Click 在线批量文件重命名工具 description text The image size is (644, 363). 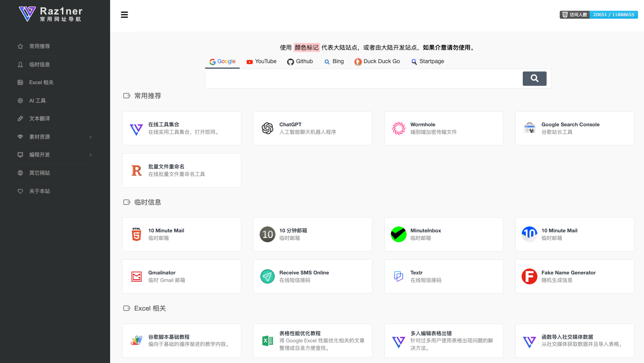177,174
